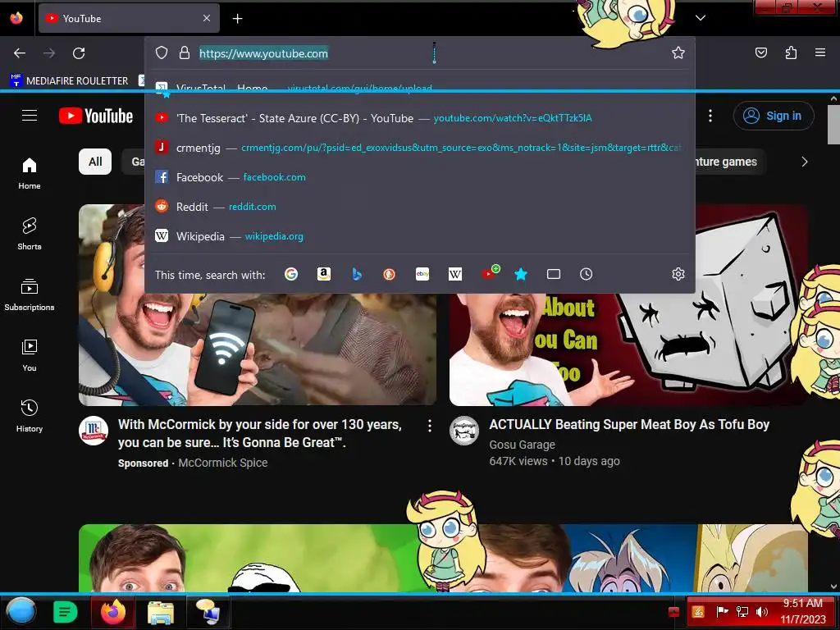840x630 pixels.
Task: Search open tabs with tab icon
Action: (554, 274)
